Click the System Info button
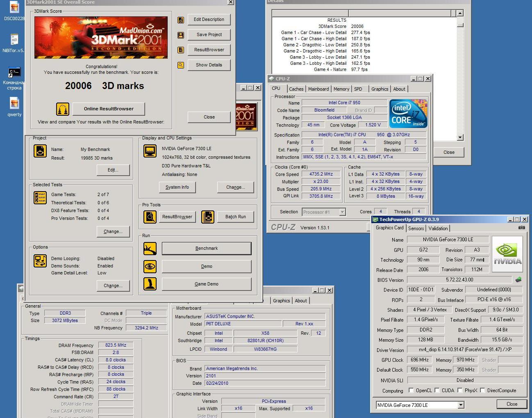Image resolution: width=532 pixels, height=418 pixels. point(177,187)
